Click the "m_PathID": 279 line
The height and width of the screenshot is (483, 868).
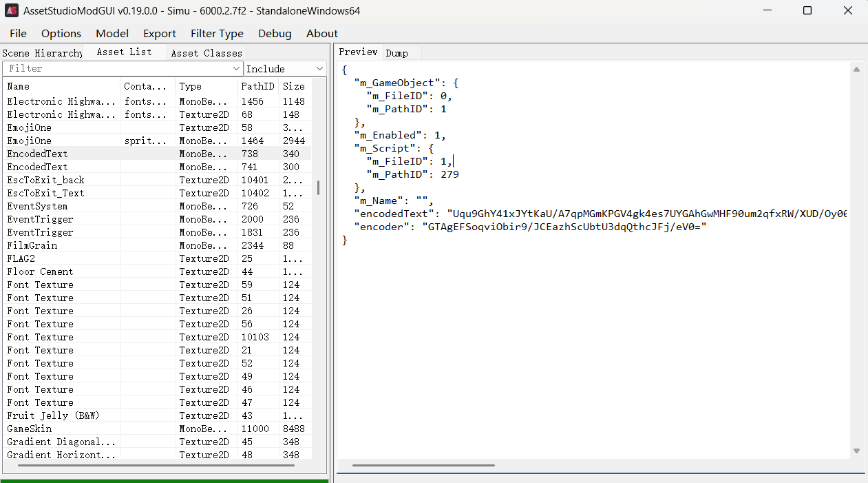coord(412,174)
